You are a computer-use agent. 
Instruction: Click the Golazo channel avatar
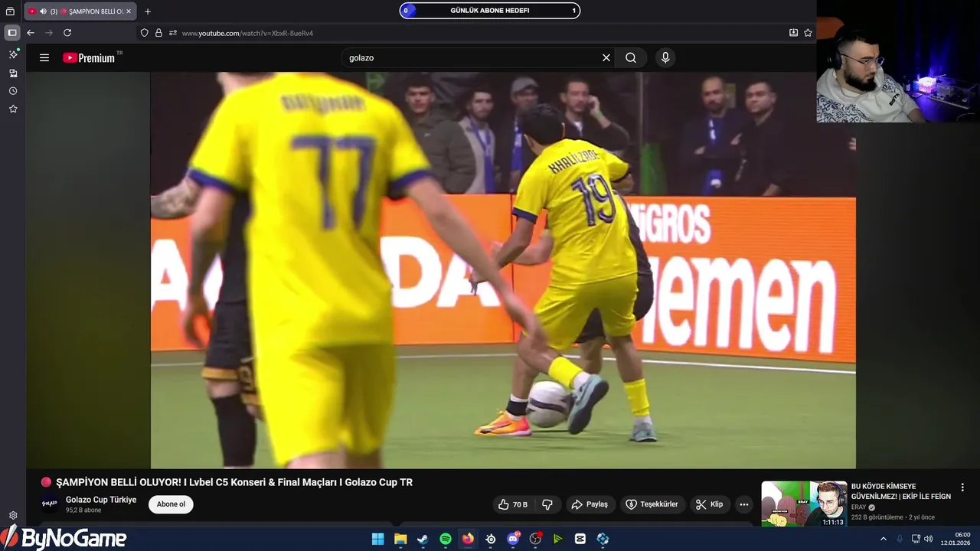(50, 504)
